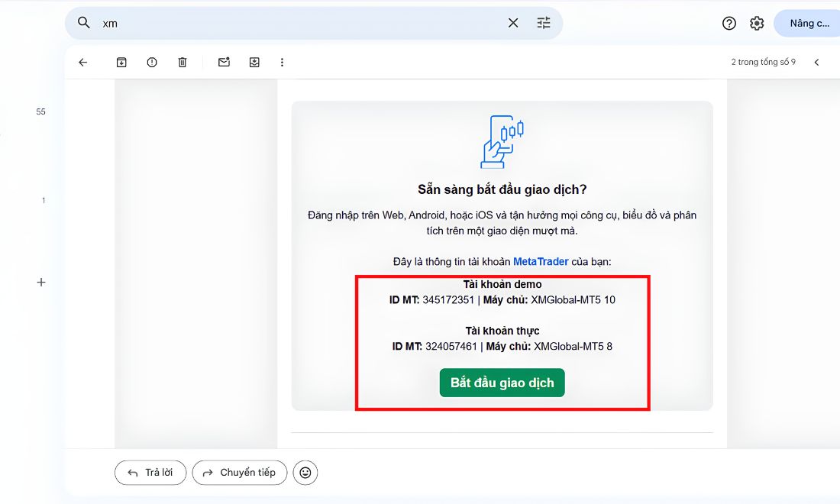Viewport: 840px width, 504px height.
Task: Go to the newer email chevron
Action: click(x=816, y=62)
